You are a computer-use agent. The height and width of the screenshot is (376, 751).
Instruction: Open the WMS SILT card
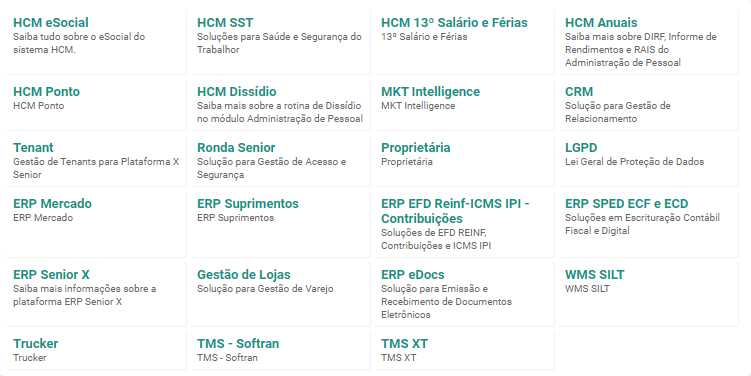648,294
